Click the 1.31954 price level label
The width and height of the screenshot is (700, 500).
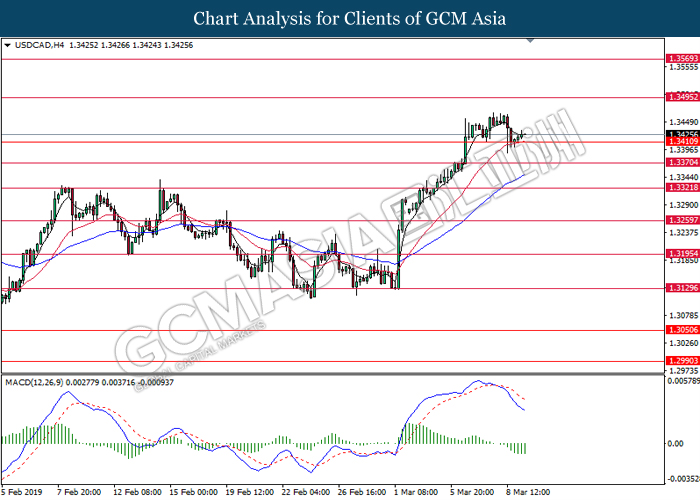(683, 254)
